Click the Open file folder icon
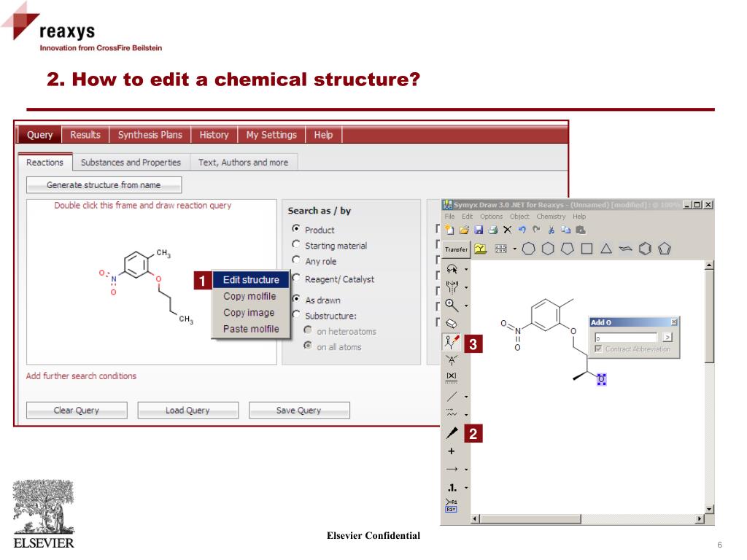Screen dimensions: 747x560 point(464,230)
